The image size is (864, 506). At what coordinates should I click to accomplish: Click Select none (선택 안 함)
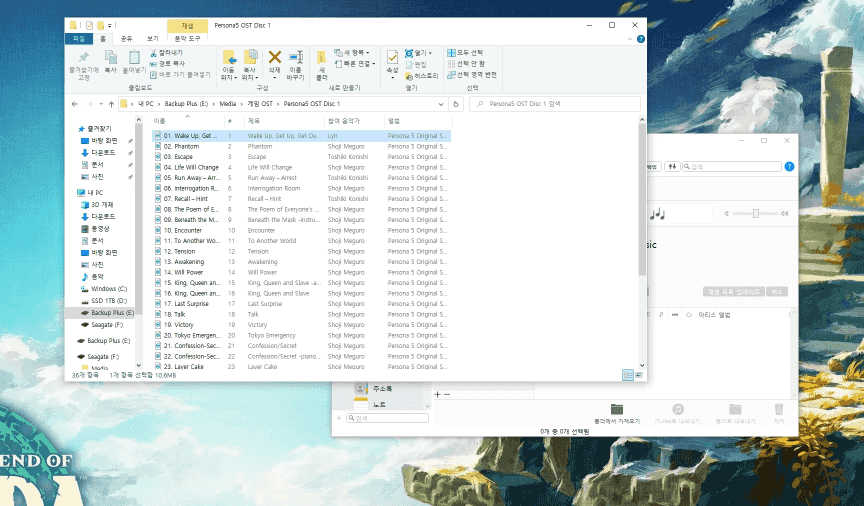pos(466,63)
